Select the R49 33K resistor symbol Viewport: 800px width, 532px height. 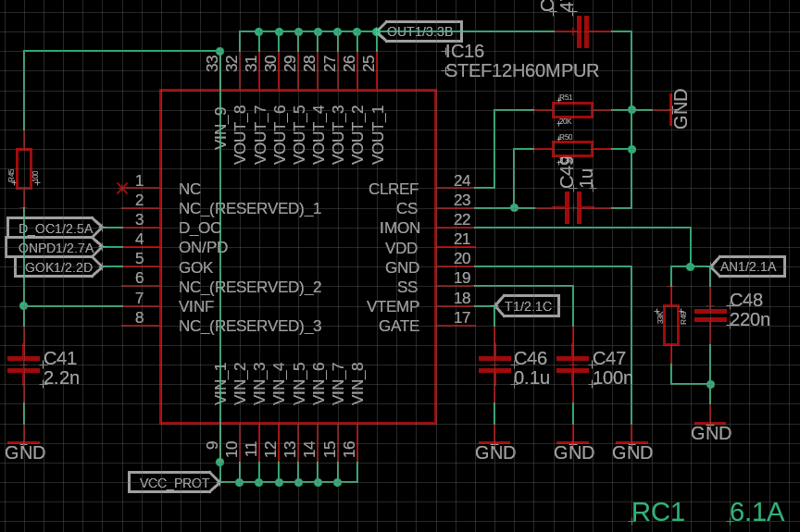671,325
